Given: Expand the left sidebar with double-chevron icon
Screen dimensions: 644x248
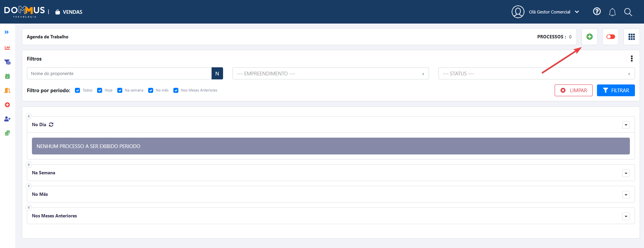Looking at the screenshot, I should pyautogui.click(x=7, y=32).
